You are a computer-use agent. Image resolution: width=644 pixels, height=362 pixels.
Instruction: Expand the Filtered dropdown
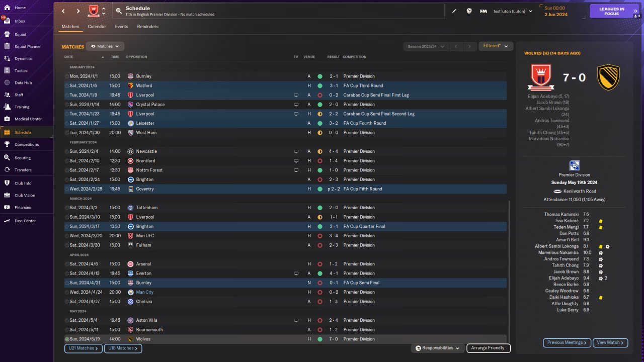pos(496,46)
